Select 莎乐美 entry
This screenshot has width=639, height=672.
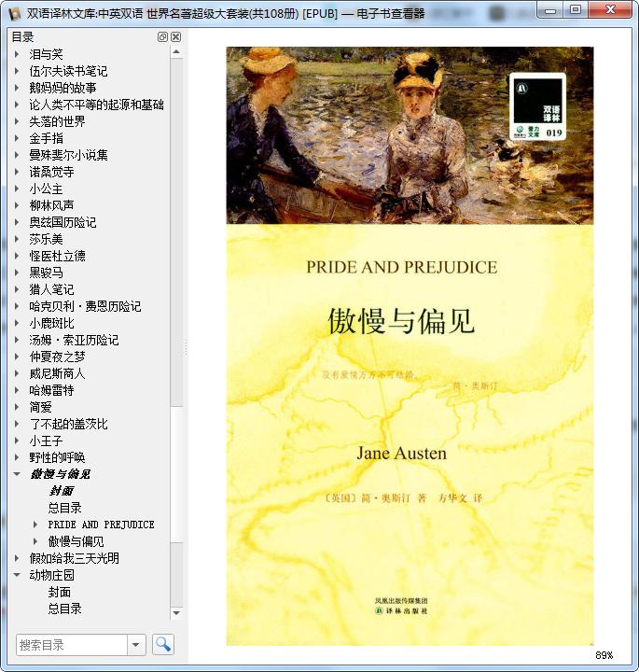pos(46,239)
